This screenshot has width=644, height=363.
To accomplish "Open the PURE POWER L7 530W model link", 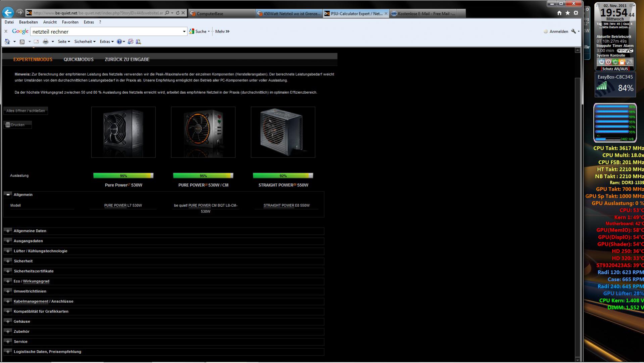I will click(123, 206).
